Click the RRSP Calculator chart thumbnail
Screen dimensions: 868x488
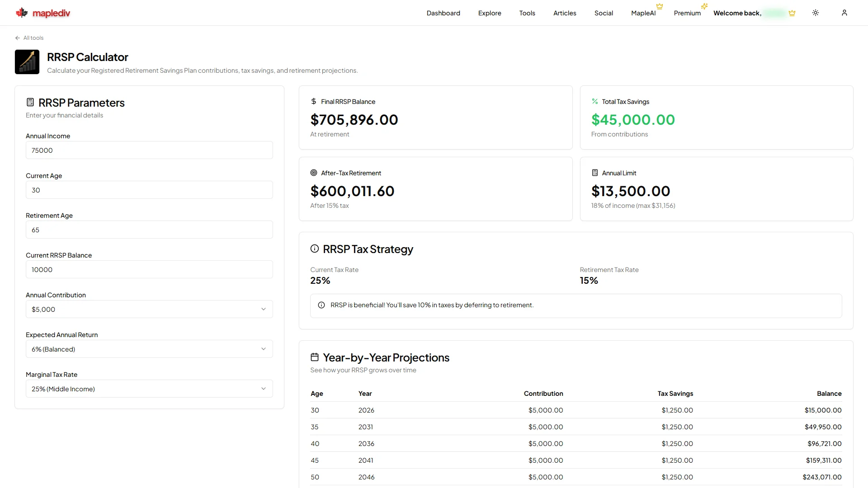coord(27,62)
